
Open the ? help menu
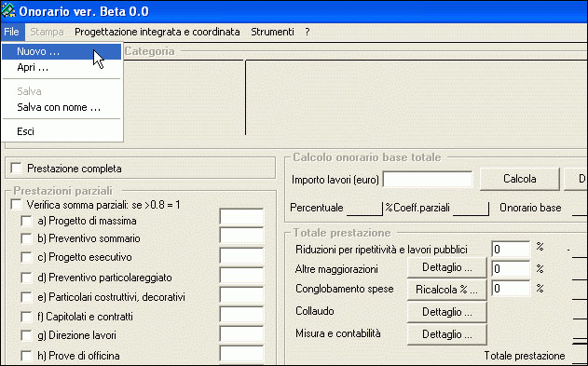pos(308,32)
